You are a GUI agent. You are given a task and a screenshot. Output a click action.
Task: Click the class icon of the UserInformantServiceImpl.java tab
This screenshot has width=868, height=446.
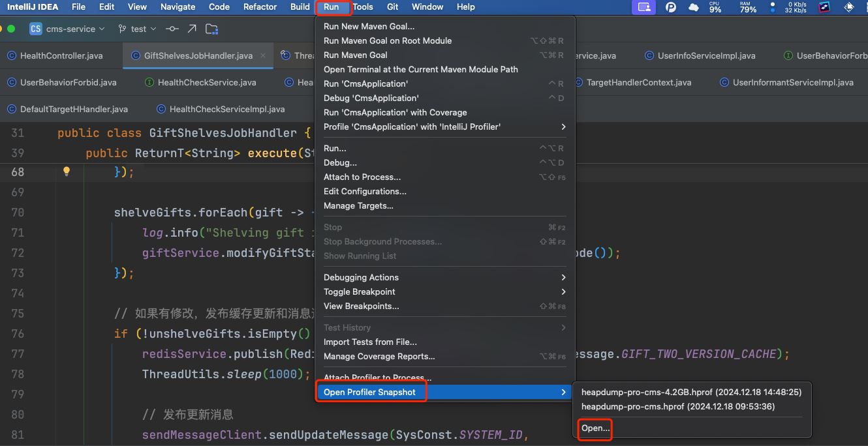point(724,82)
